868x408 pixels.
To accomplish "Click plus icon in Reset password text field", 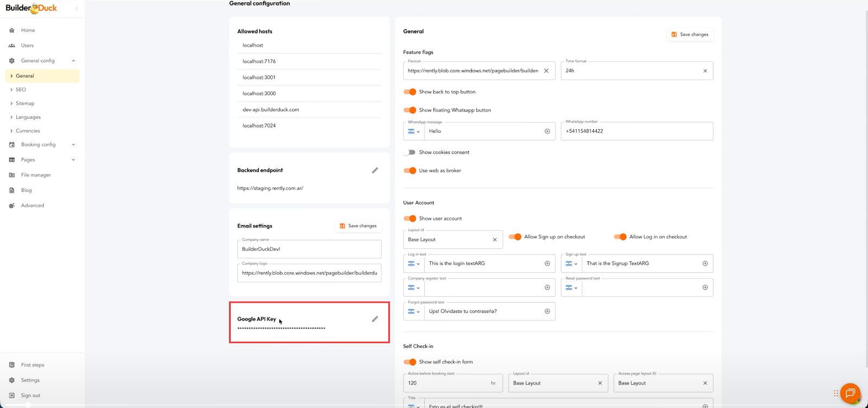I will click(705, 288).
